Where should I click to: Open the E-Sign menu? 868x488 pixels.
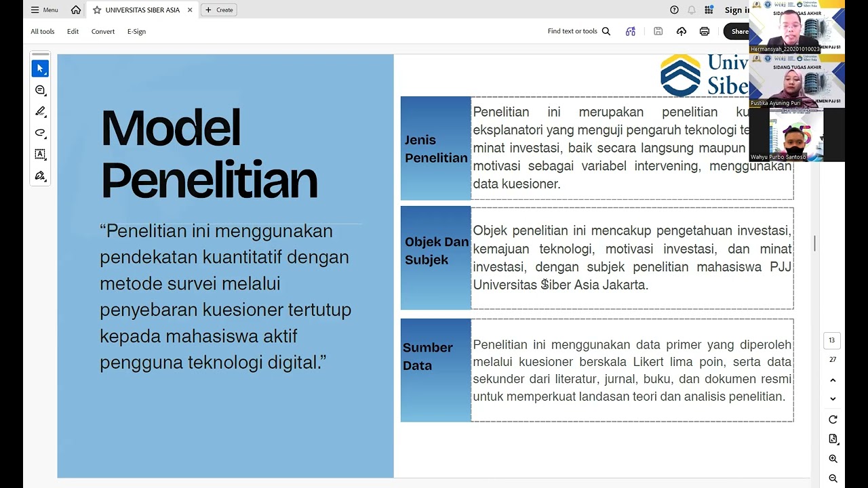point(136,31)
